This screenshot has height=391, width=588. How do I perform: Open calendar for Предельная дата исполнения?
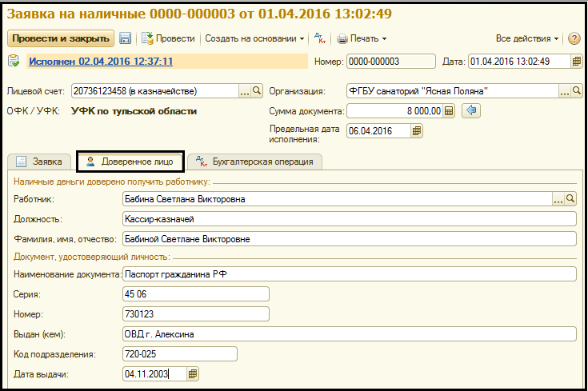(x=416, y=131)
